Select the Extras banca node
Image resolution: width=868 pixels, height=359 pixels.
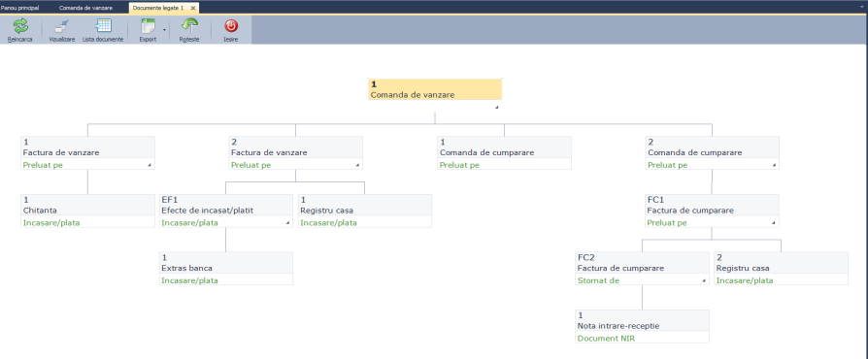pyautogui.click(x=226, y=269)
